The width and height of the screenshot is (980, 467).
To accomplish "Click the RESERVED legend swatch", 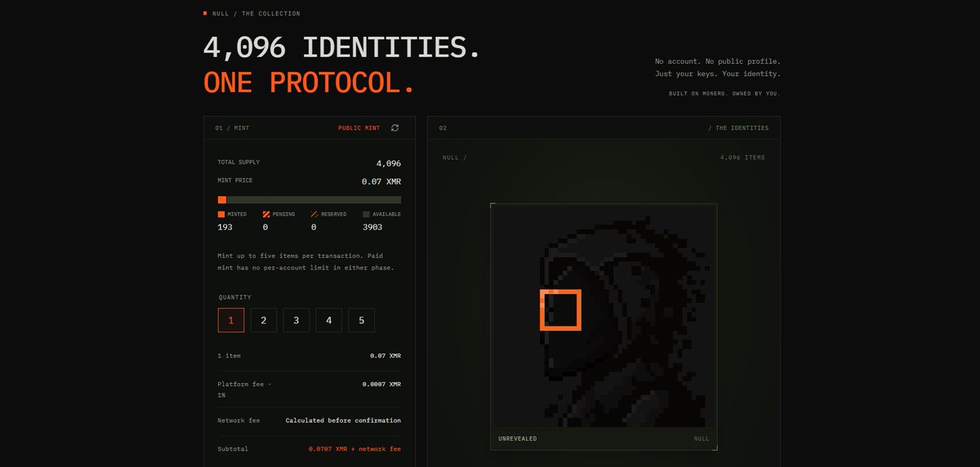I will 314,214.
